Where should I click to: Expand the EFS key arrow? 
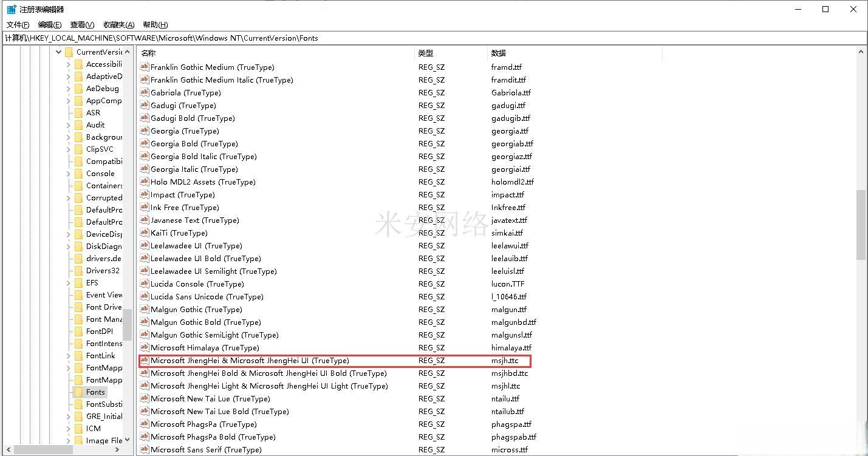pos(69,283)
